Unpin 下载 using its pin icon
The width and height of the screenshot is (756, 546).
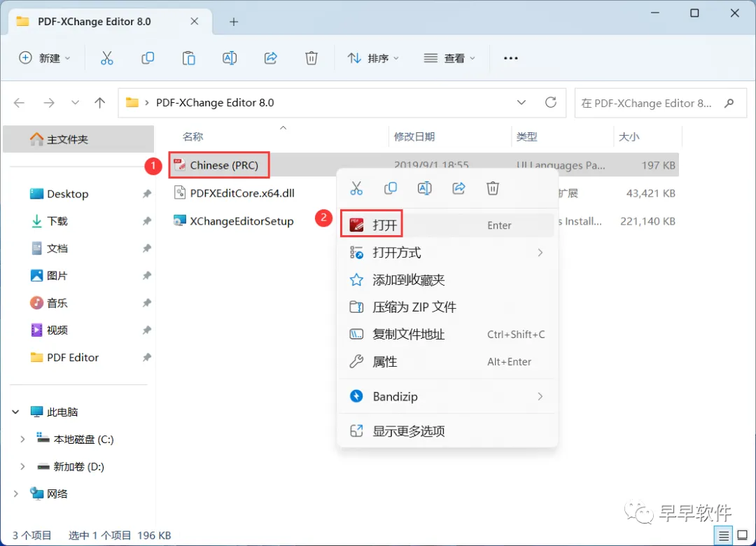146,221
